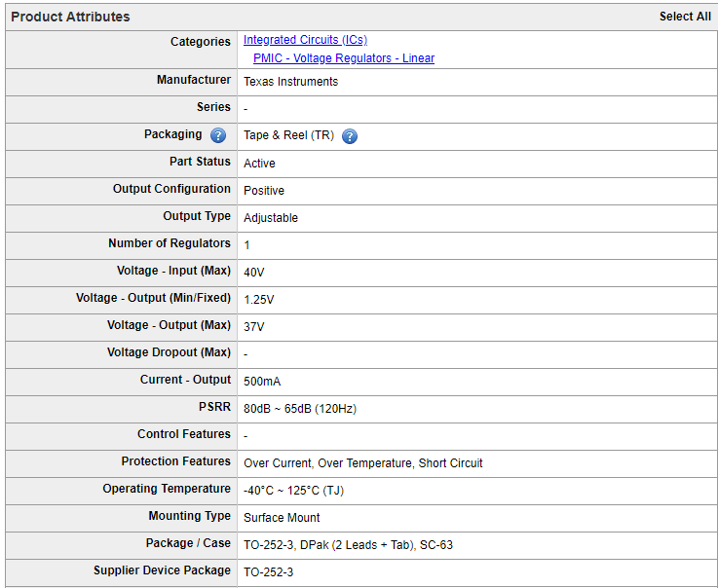The width and height of the screenshot is (718, 588).
Task: Click the Adjustable output type value
Action: click(x=271, y=218)
